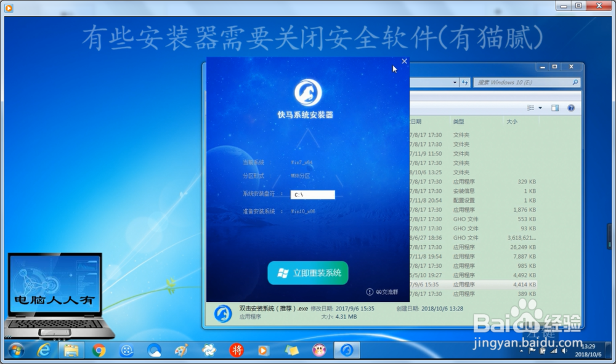The width and height of the screenshot is (616, 364).
Task: Sort files by the 类型 column header
Action: tap(458, 122)
